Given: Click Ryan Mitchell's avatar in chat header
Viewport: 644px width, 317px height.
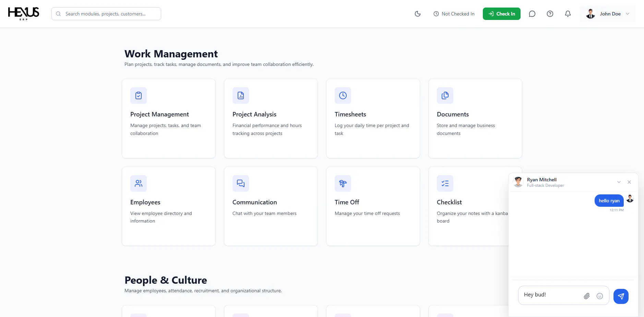Looking at the screenshot, I should tap(518, 182).
